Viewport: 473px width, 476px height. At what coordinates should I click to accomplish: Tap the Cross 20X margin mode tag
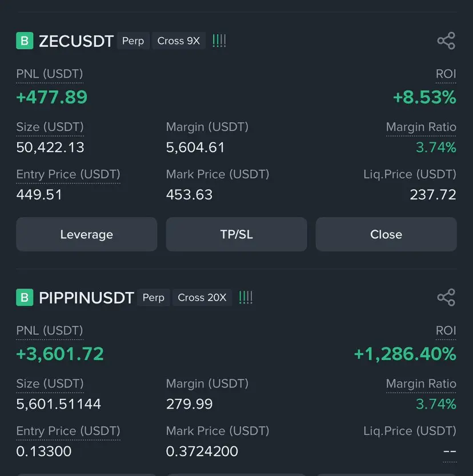click(202, 297)
